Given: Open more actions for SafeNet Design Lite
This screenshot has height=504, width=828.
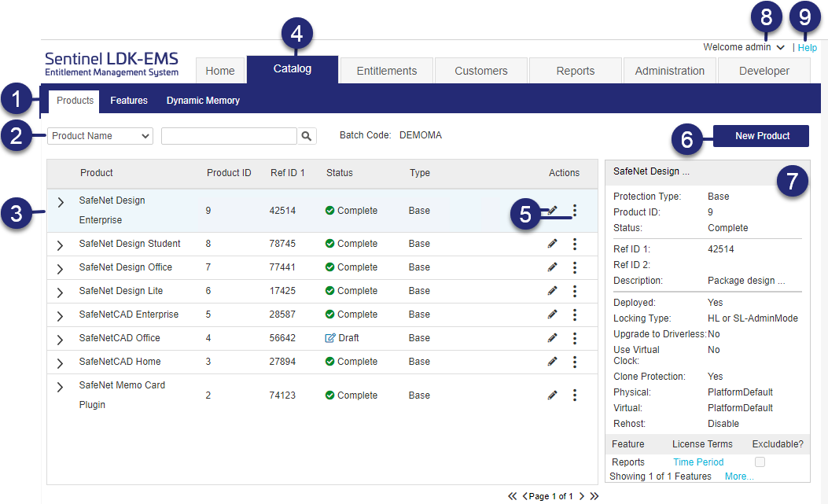Looking at the screenshot, I should tap(575, 291).
